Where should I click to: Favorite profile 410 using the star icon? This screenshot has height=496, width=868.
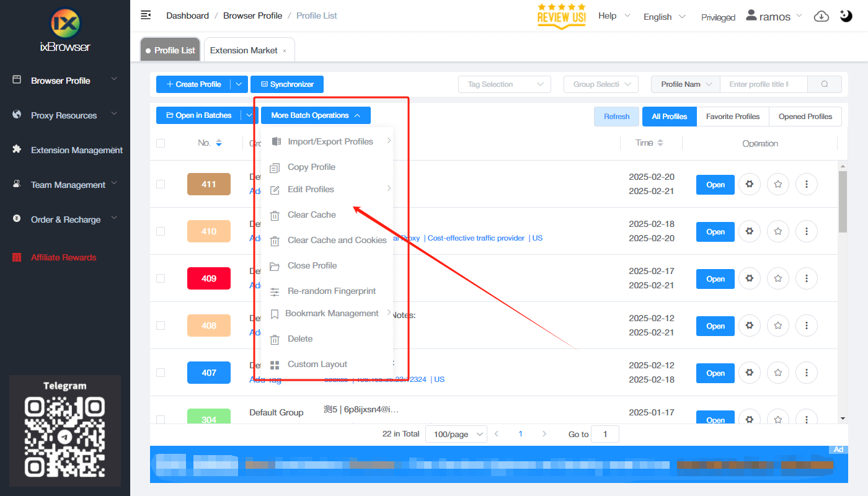(777, 231)
